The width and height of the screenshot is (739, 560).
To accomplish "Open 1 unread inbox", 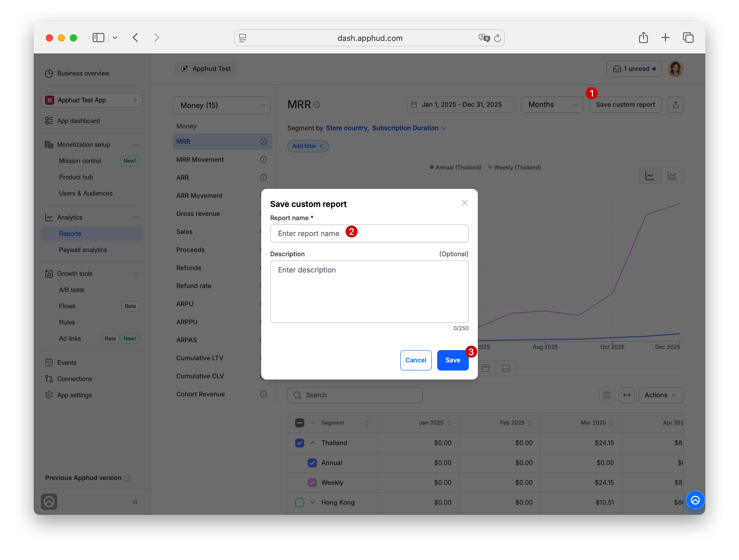I will pos(634,69).
